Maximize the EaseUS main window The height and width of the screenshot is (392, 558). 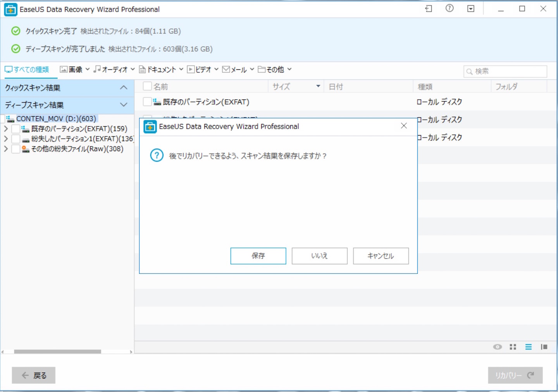522,9
